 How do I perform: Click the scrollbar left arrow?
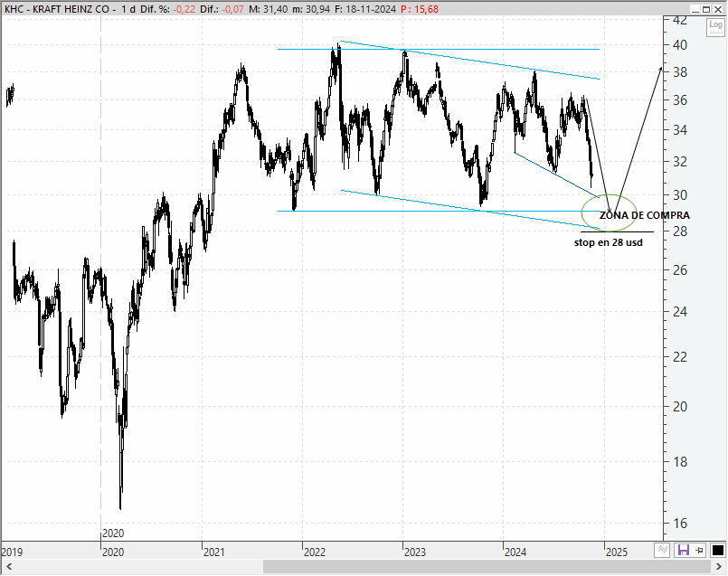[x=8, y=567]
